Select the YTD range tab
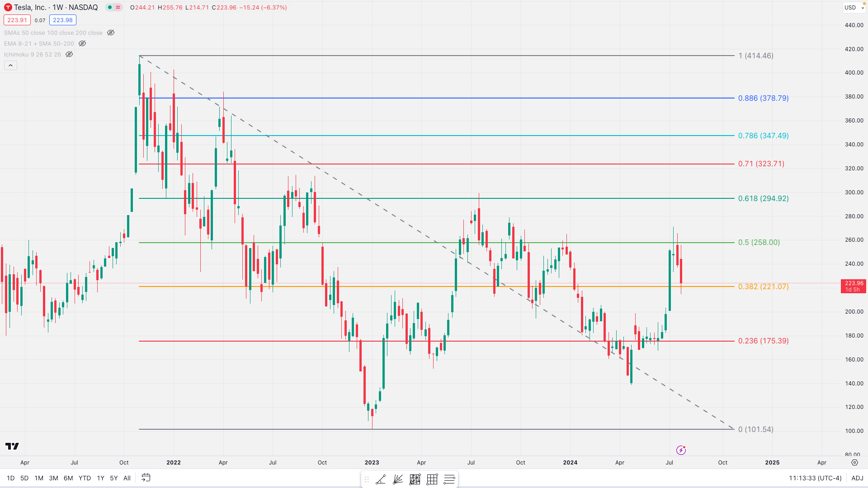The height and width of the screenshot is (488, 868). pyautogui.click(x=84, y=478)
